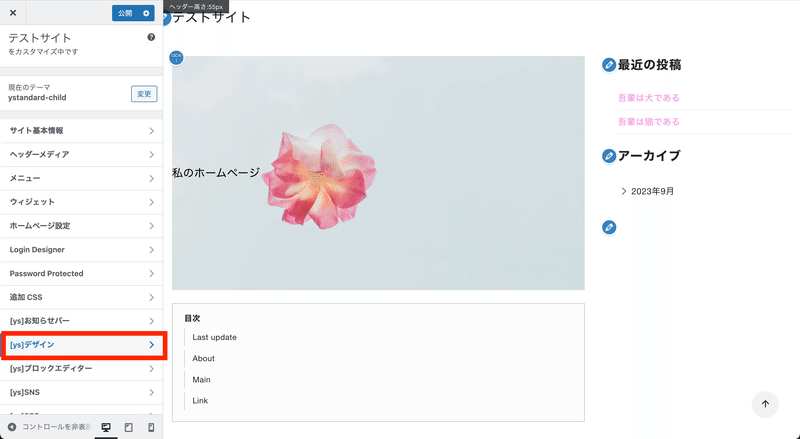Click chevron next to 追加 CSS

[x=152, y=298]
